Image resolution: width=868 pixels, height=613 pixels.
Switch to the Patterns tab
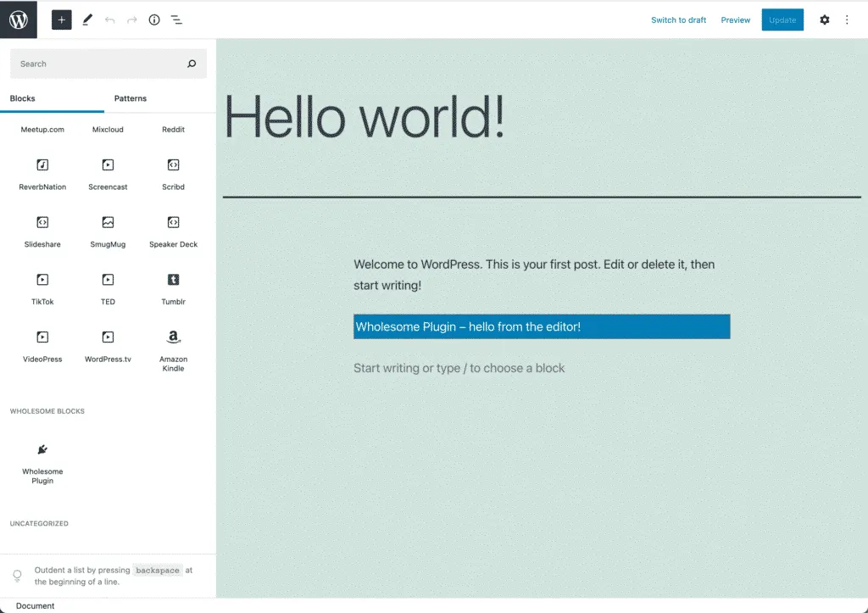[130, 98]
